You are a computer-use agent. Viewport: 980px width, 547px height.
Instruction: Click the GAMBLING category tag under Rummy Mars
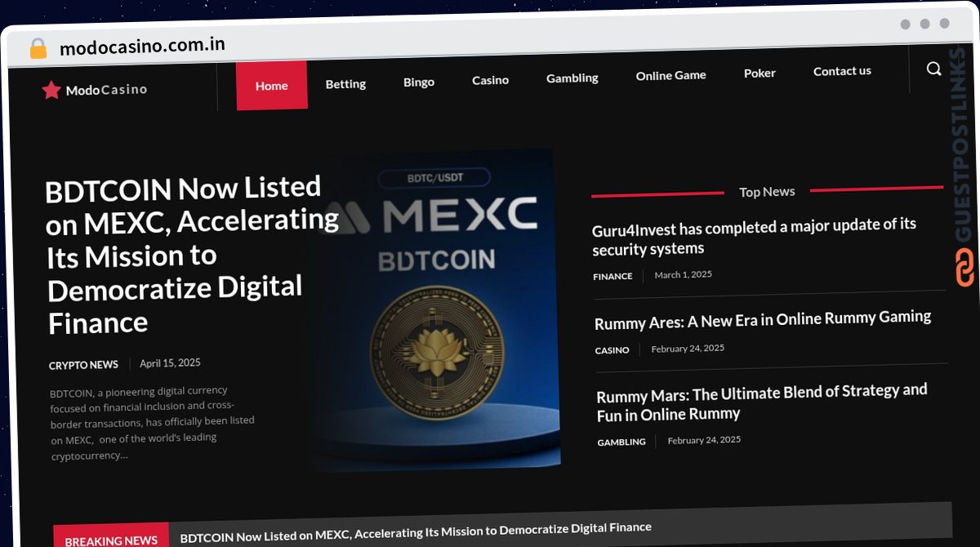pyautogui.click(x=621, y=442)
